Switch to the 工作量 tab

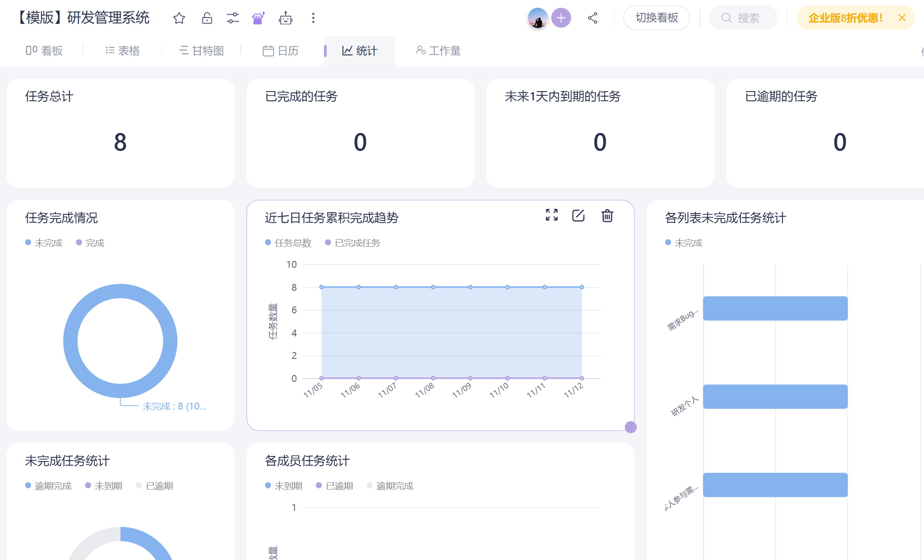point(438,51)
